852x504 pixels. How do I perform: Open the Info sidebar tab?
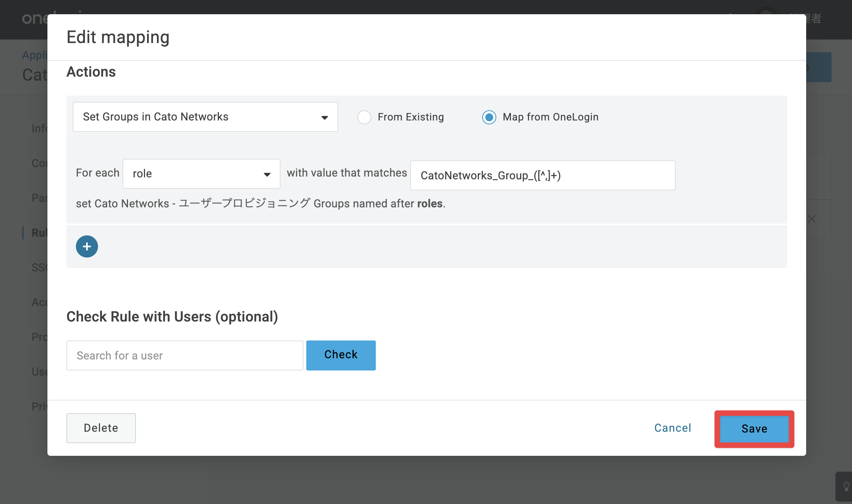39,128
